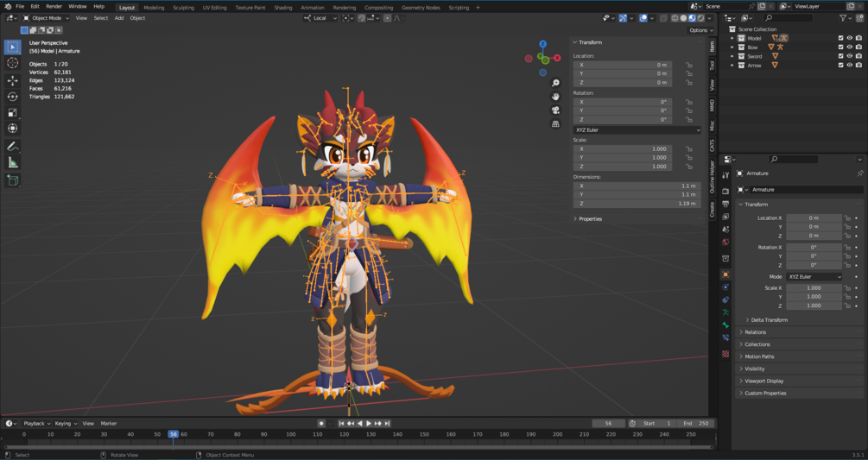The image size is (868, 460).
Task: Toggle the camera view icon
Action: tap(555, 110)
